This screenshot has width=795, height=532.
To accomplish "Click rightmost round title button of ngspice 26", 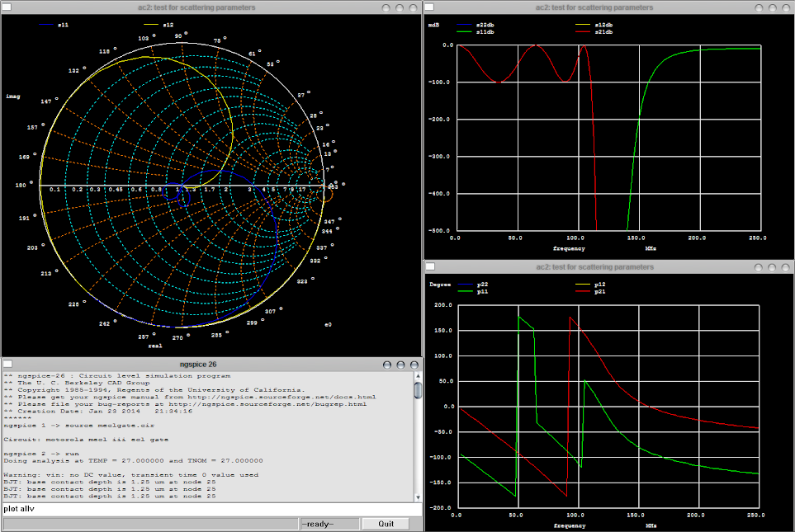I will [414, 365].
